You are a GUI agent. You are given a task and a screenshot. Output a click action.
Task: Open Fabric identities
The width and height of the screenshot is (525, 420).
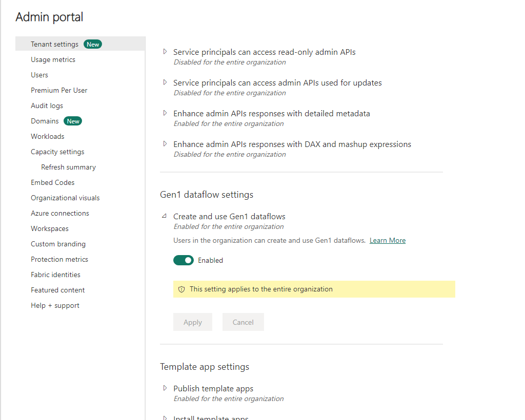[x=55, y=275]
